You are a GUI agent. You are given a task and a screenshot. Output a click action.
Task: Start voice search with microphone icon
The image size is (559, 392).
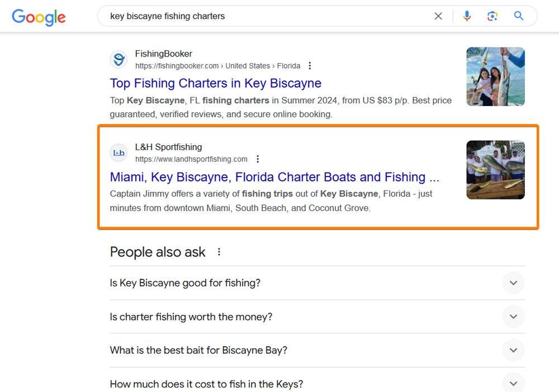tap(467, 16)
